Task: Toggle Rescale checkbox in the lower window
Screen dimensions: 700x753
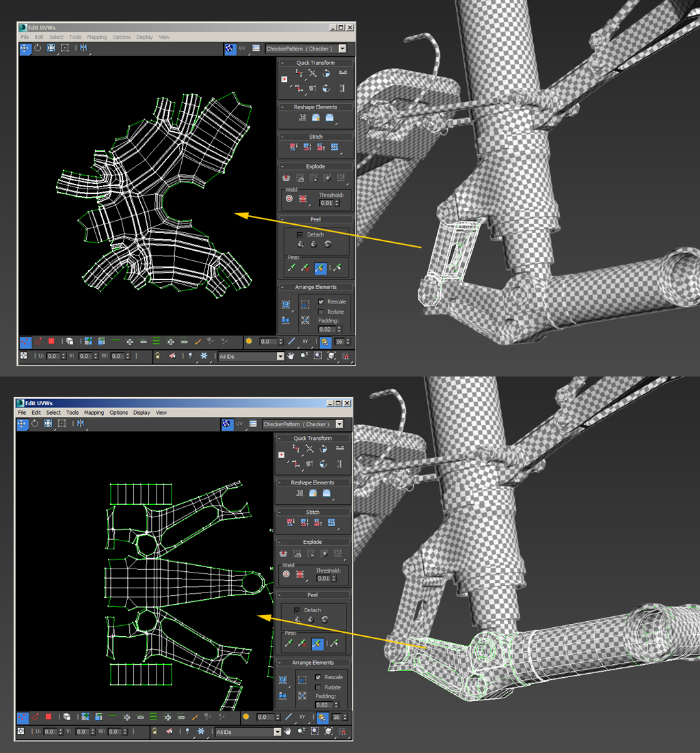Action: (318, 677)
